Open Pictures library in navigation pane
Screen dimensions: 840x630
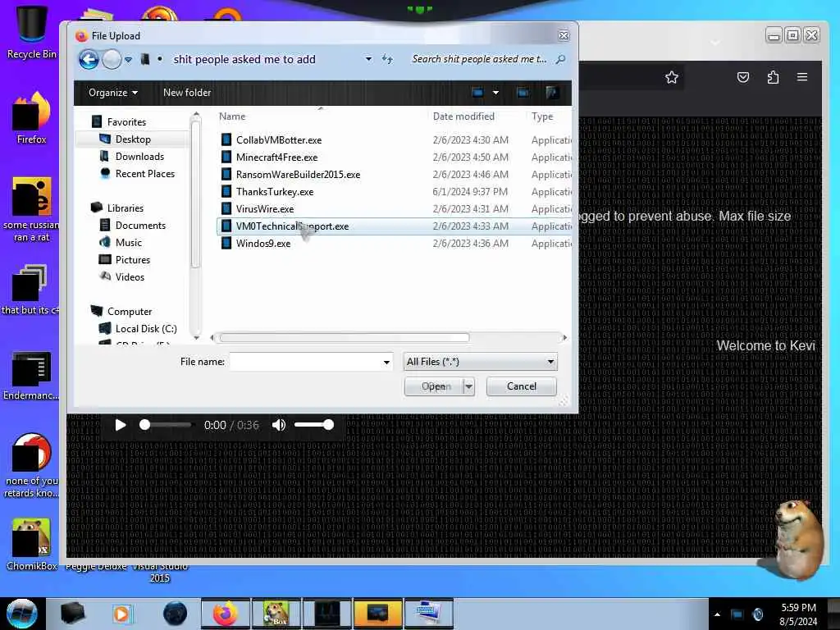(132, 260)
